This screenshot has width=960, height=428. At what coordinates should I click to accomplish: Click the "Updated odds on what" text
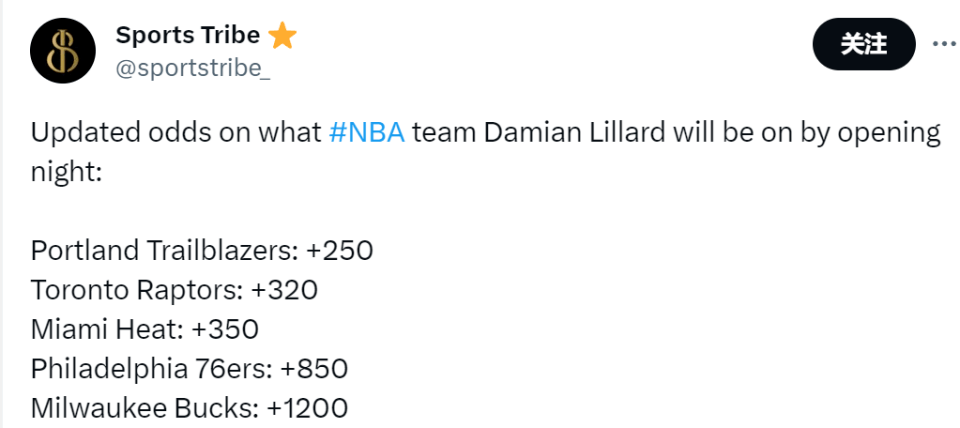(x=176, y=133)
